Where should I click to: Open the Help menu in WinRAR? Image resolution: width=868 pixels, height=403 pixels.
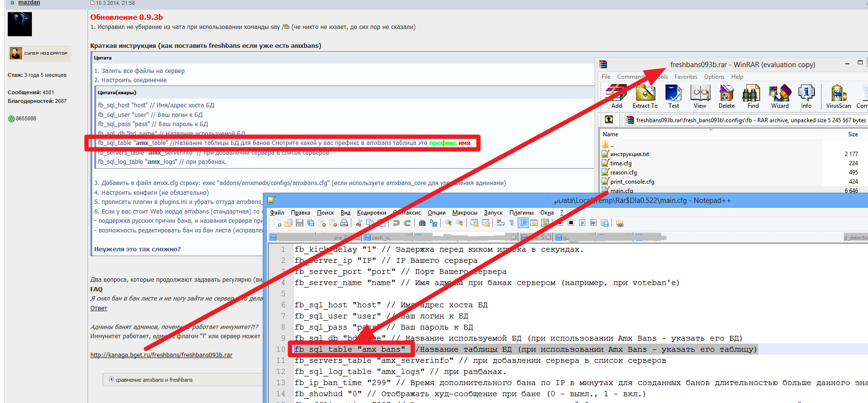click(737, 77)
